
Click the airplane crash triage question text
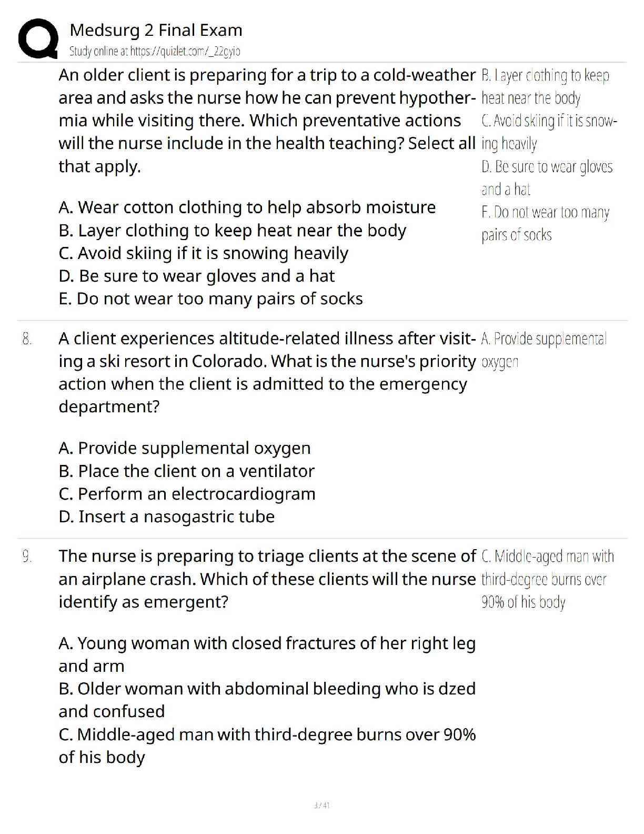[x=267, y=579]
